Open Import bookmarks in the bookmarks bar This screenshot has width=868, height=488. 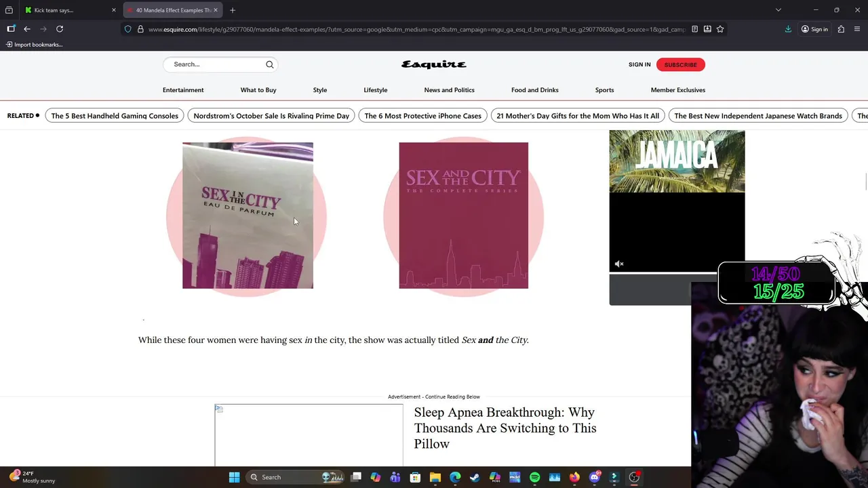point(34,45)
